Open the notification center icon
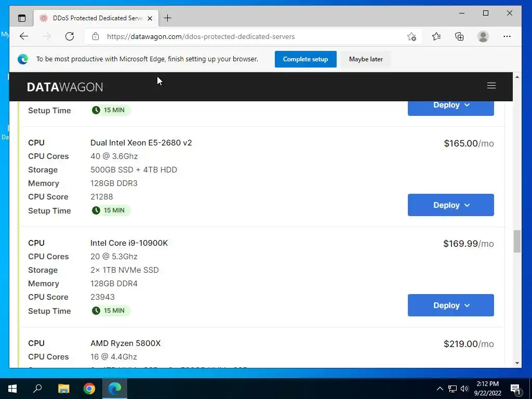 pos(515,389)
